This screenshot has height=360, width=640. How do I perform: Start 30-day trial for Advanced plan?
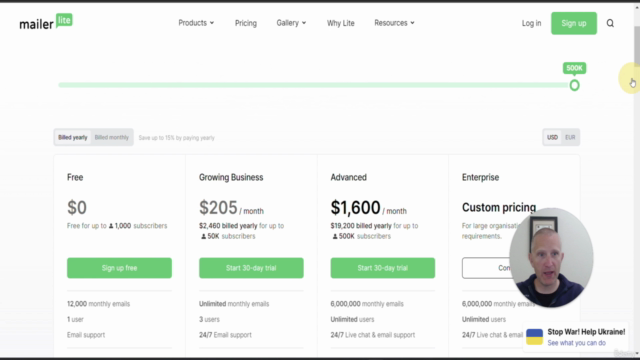coord(382,268)
